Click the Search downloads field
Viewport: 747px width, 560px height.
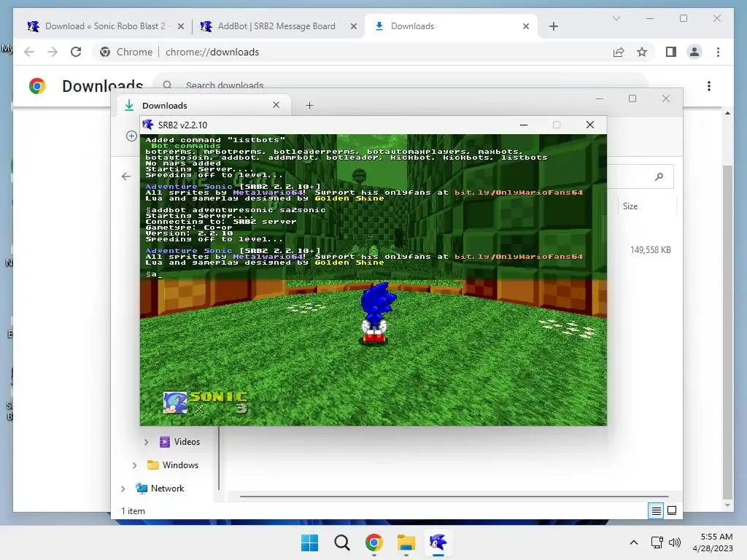tap(400, 85)
